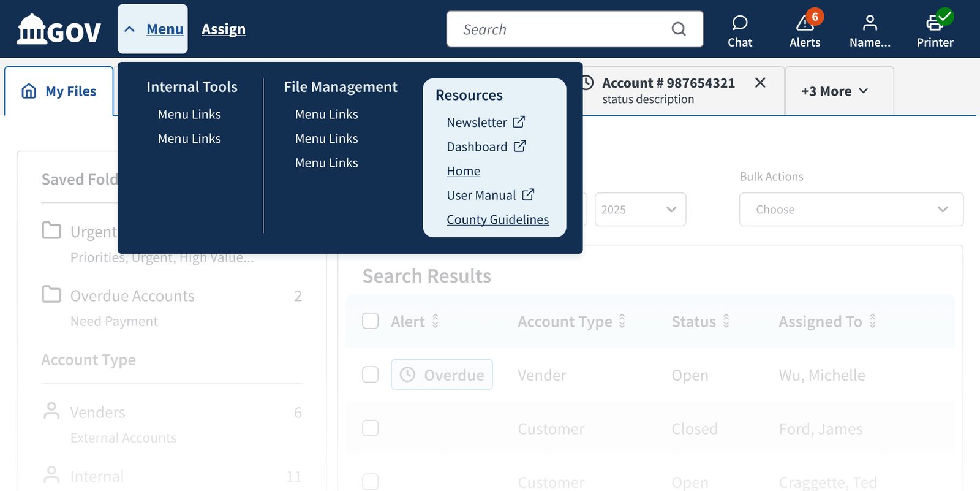This screenshot has width=980, height=491.
Task: Click third Menu Links under File Management
Action: (x=326, y=163)
